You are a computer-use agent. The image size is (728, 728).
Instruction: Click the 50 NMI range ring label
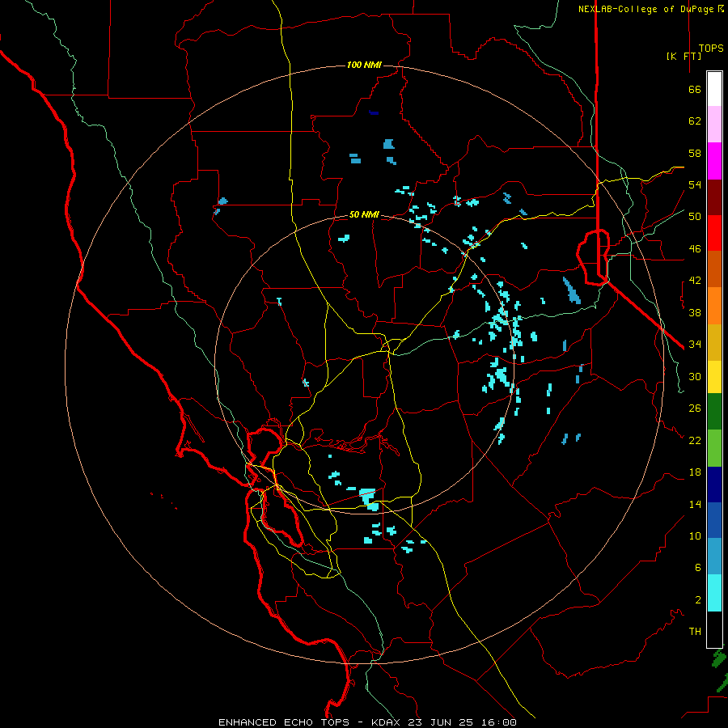pyautogui.click(x=364, y=214)
